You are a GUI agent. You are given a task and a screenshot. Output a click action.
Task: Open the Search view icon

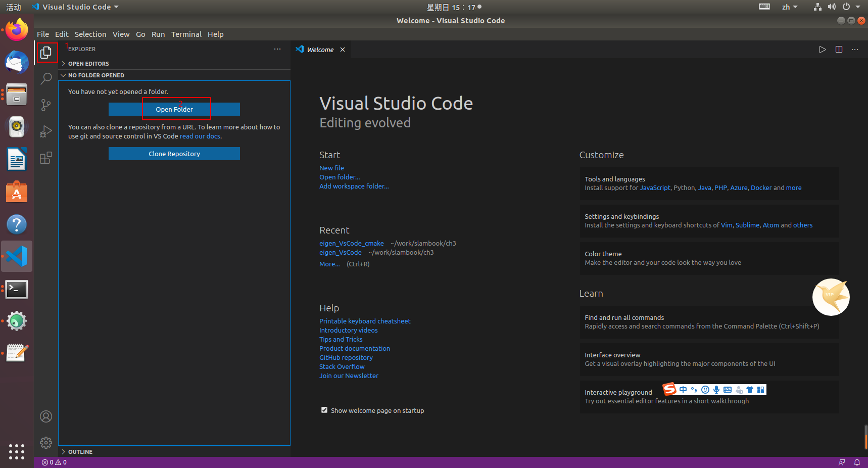(x=46, y=79)
